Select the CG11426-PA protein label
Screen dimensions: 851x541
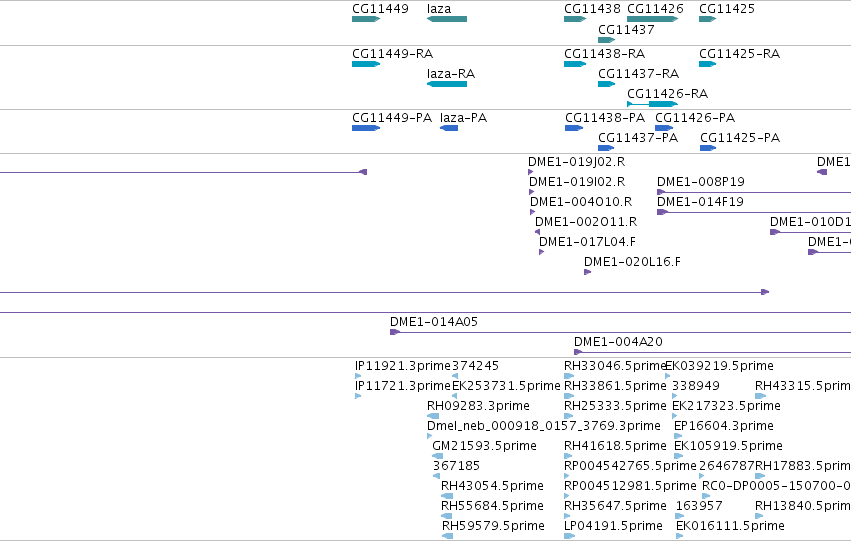[695, 118]
